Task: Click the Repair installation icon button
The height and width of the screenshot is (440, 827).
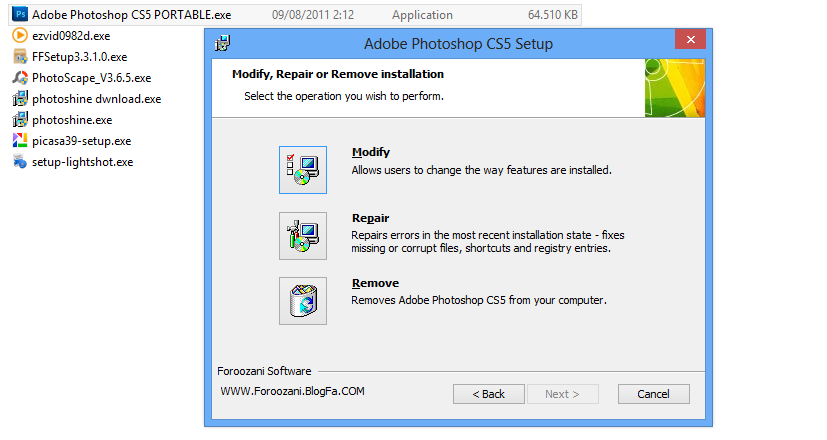Action: [303, 235]
